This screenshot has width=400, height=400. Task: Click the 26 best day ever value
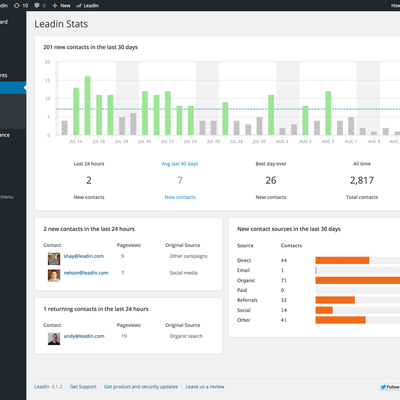point(271,180)
